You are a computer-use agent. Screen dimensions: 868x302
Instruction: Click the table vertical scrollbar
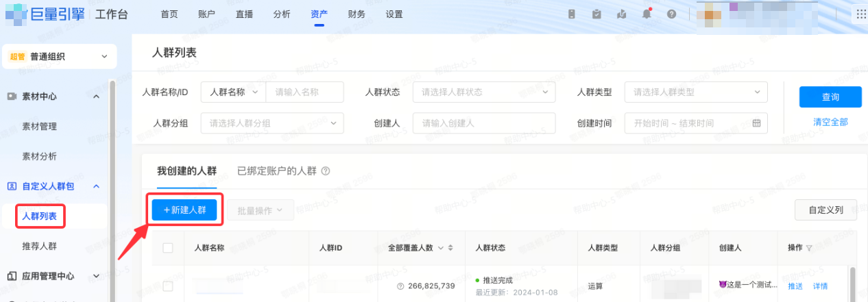852,284
